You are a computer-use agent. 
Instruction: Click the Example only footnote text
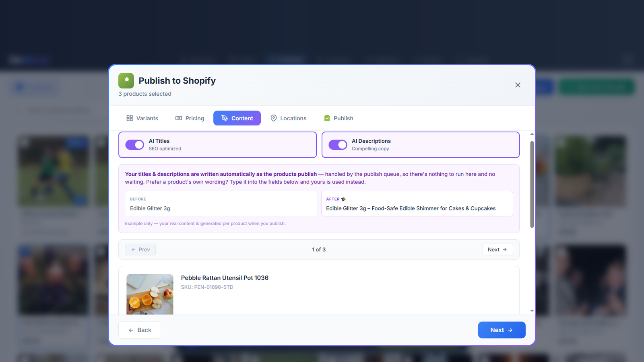point(205,224)
